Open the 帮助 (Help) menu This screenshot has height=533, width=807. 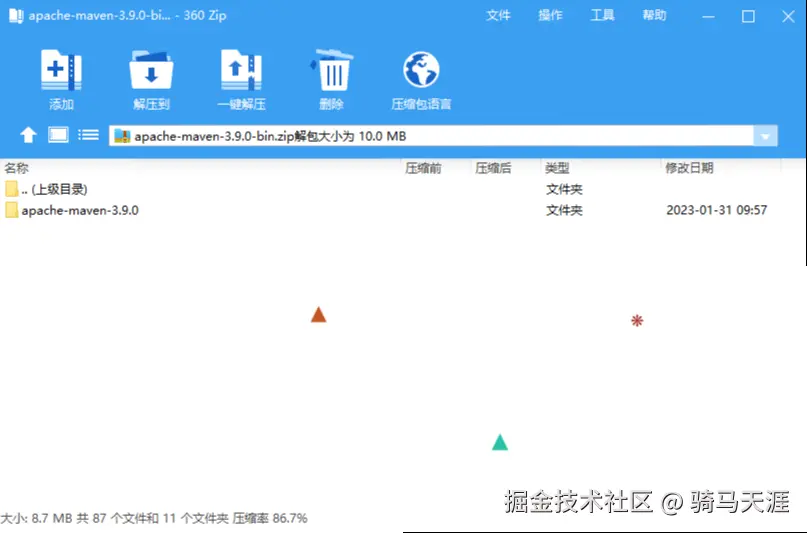click(654, 15)
